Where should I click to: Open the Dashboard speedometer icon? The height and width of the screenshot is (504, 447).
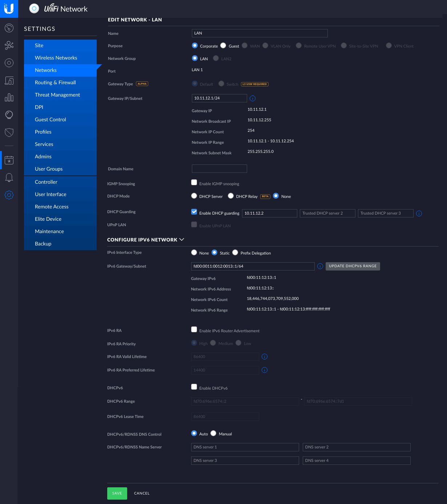[x=9, y=28]
